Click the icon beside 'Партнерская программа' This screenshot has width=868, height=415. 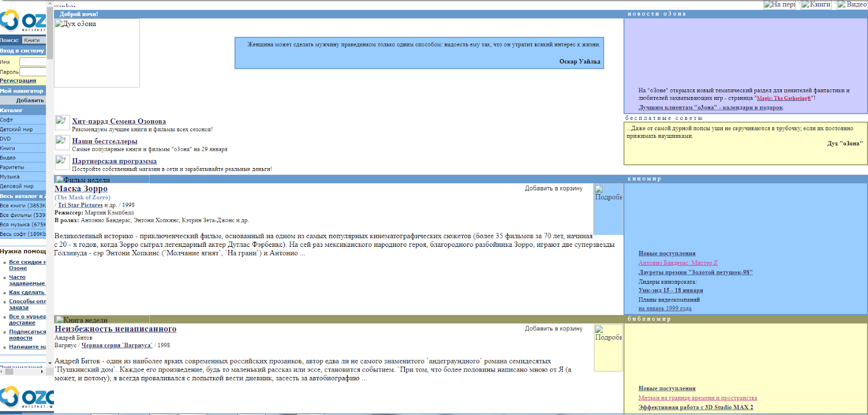pyautogui.click(x=62, y=162)
